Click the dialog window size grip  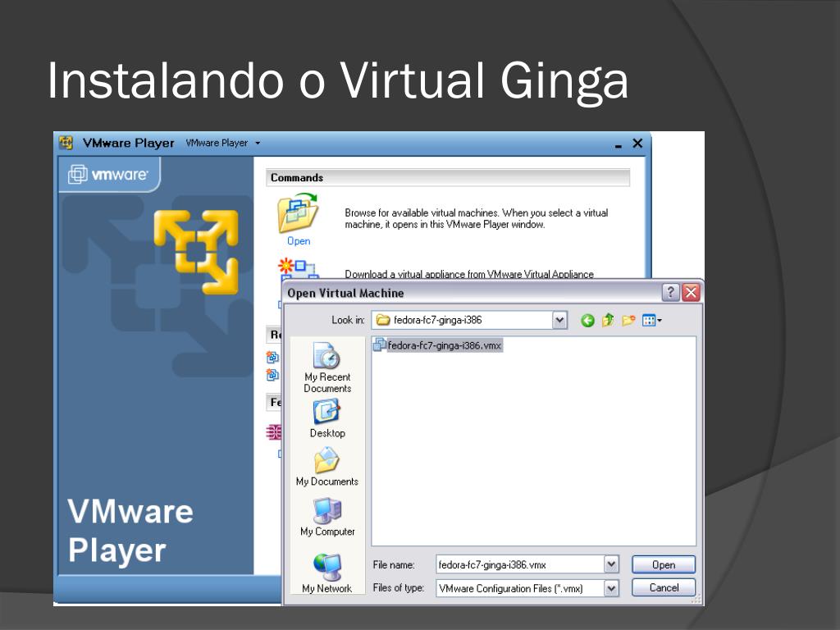pyautogui.click(x=696, y=599)
